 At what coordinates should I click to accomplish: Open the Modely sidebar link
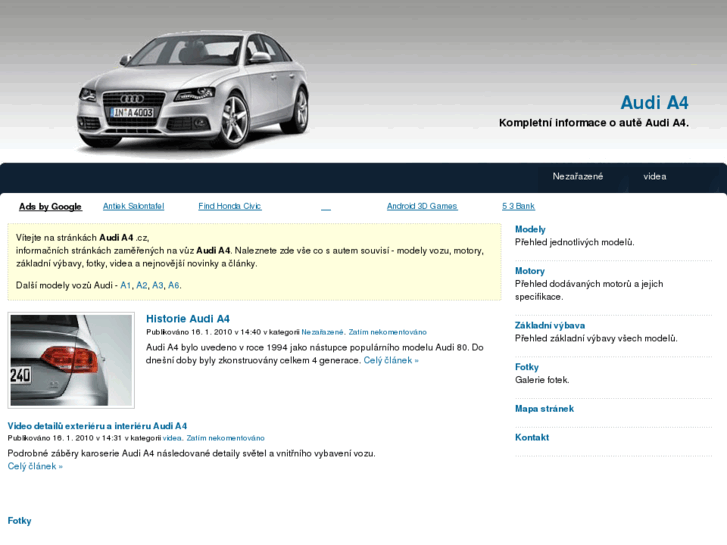[x=530, y=229]
